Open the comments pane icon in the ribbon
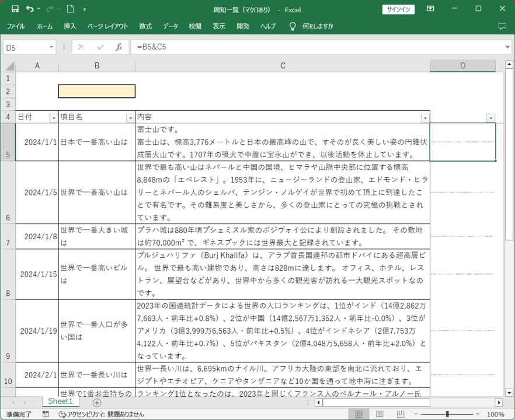The image size is (515, 420). pos(502,26)
